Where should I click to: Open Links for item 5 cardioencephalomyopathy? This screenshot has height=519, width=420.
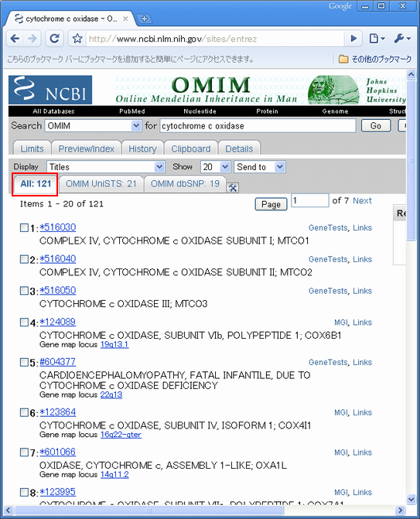363,362
